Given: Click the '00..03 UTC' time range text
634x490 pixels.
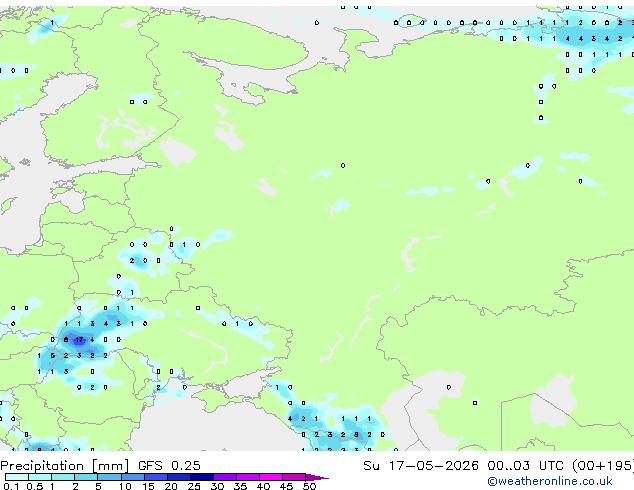Looking at the screenshot, I should (x=525, y=466).
